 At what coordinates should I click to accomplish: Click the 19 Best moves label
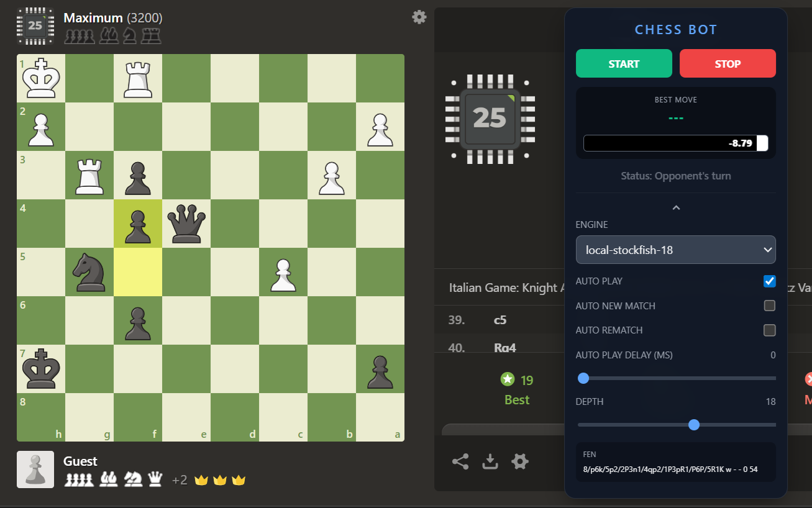coord(517,390)
